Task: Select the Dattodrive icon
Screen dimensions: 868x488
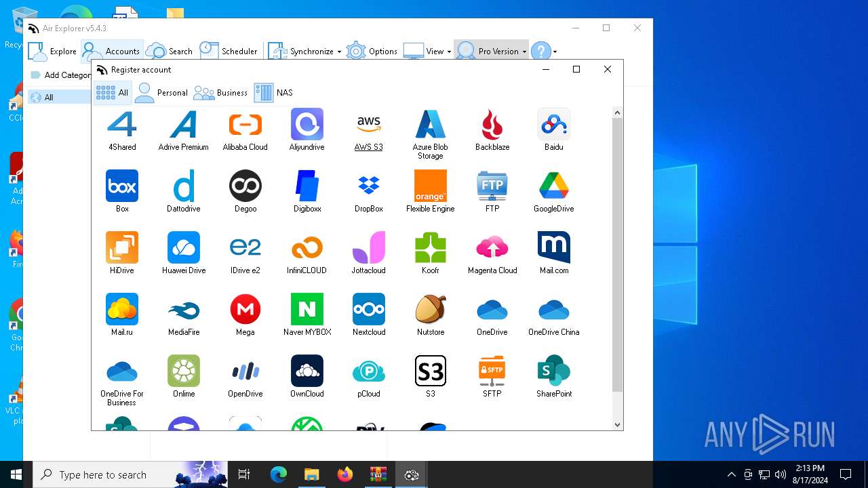Action: click(184, 186)
